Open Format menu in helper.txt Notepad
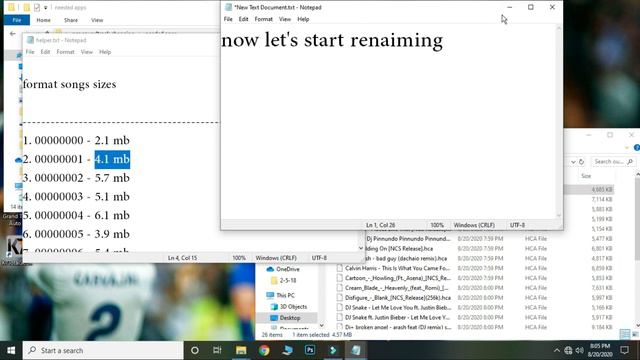This screenshot has height=360, width=640. 65,52
